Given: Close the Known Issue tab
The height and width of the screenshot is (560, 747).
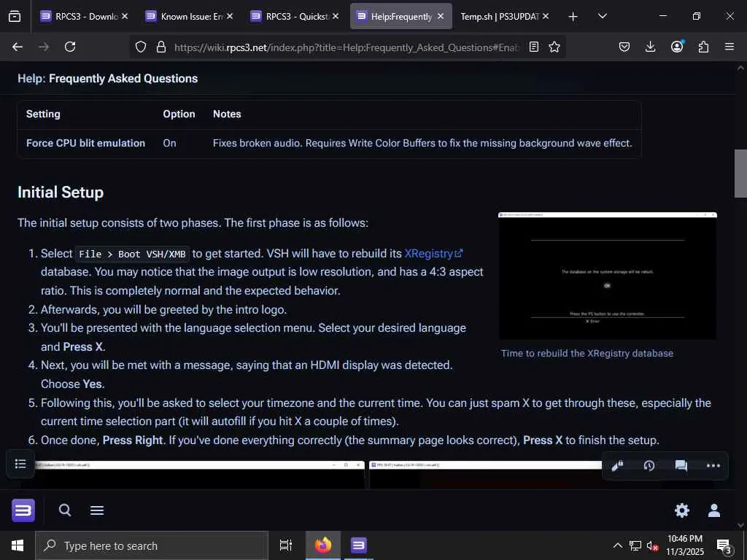Looking at the screenshot, I should point(230,16).
